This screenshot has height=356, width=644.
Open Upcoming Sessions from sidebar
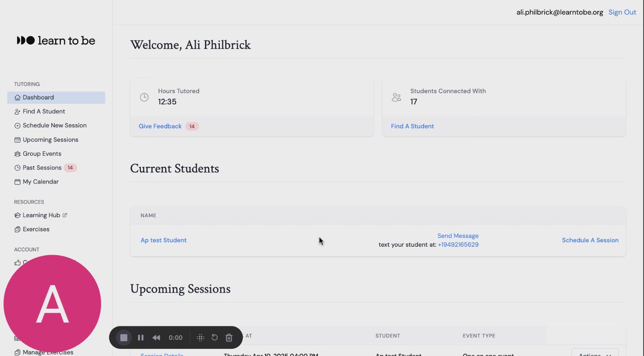[x=50, y=140]
